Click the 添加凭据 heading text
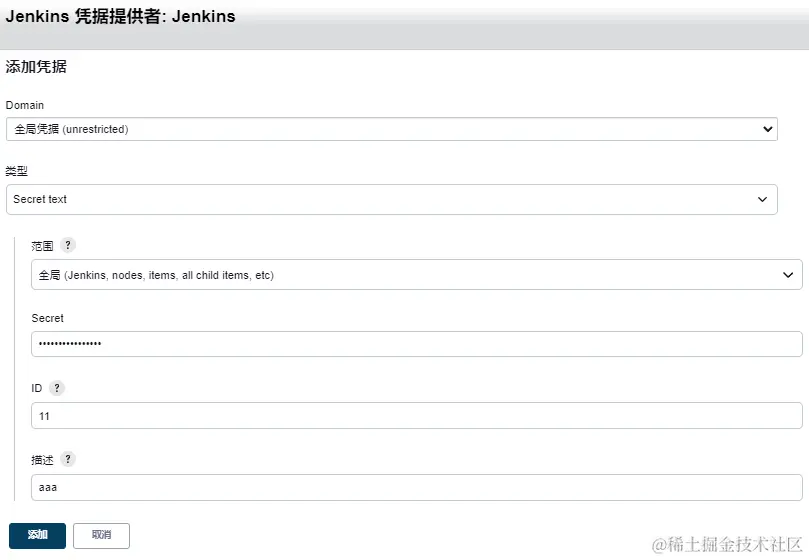This screenshot has height=560, width=809. (x=36, y=67)
